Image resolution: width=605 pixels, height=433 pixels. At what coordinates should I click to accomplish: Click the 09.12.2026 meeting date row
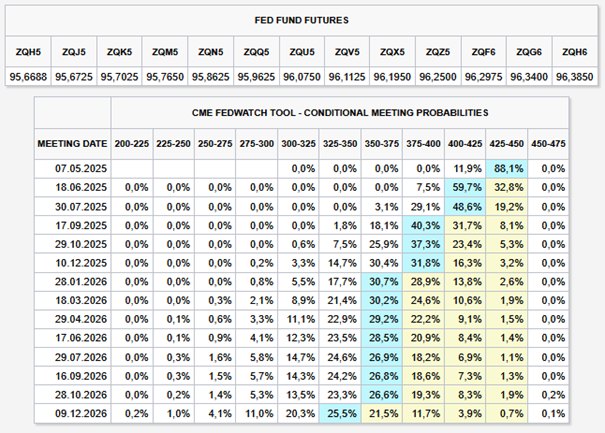pyautogui.click(x=301, y=413)
